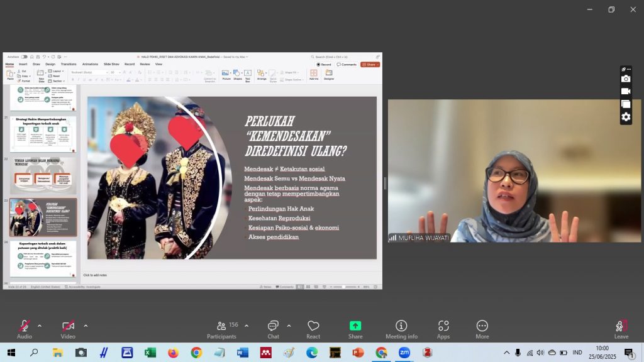
Task: Open settings from the floating gear icon
Action: [x=626, y=117]
